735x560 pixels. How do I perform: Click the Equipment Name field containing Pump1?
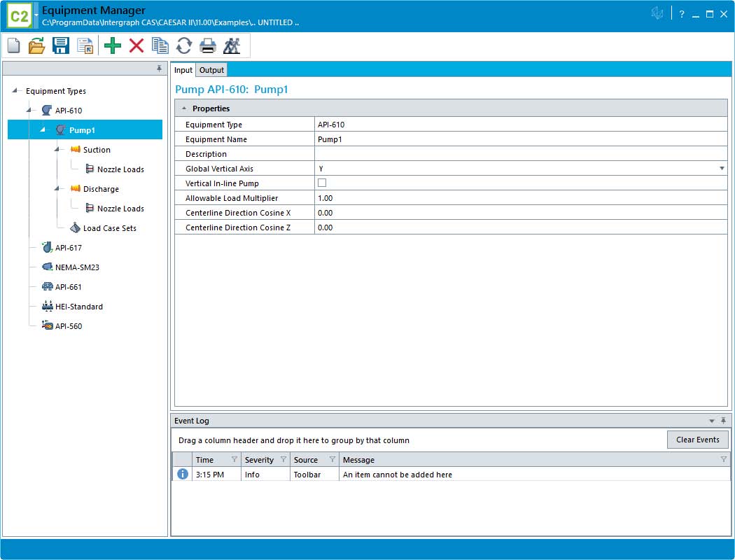tap(521, 139)
